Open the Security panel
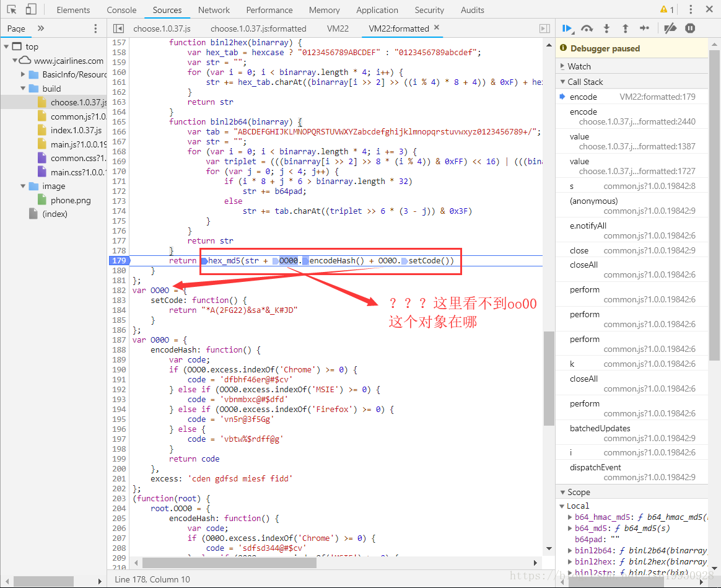 point(429,10)
